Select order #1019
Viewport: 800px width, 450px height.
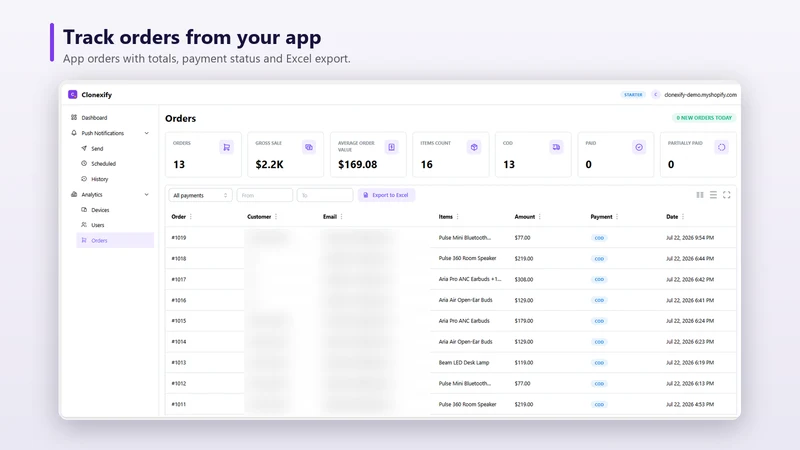(179, 238)
